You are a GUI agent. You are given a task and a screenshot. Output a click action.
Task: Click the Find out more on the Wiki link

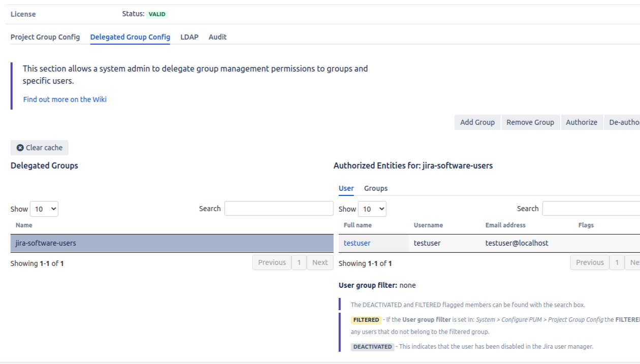[x=65, y=100]
